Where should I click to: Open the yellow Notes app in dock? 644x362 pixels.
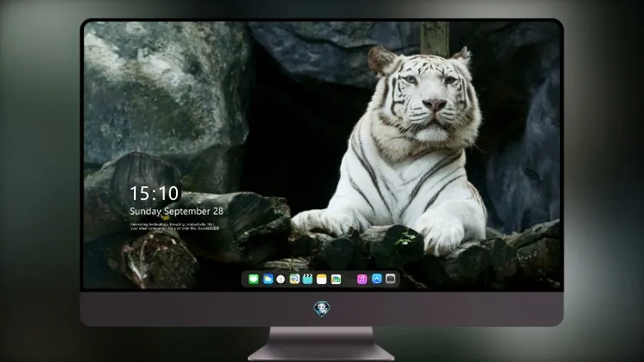[x=322, y=279]
